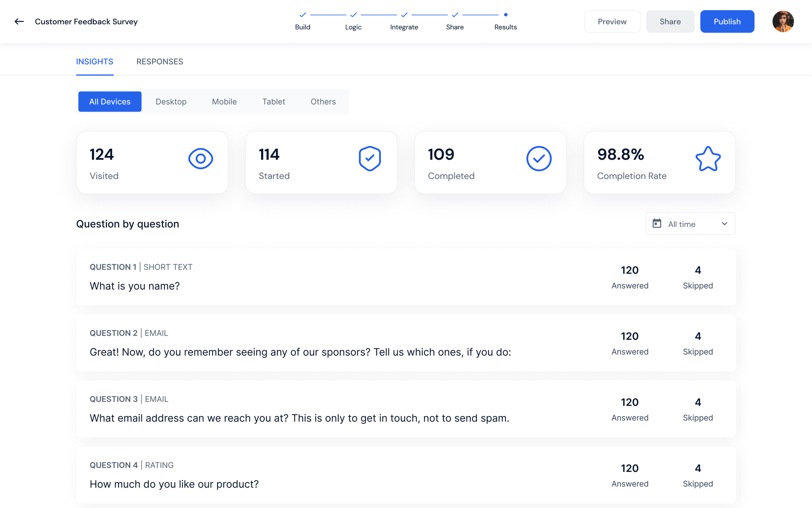This screenshot has height=508, width=812.
Task: Expand the All time date dropdown
Action: point(691,224)
